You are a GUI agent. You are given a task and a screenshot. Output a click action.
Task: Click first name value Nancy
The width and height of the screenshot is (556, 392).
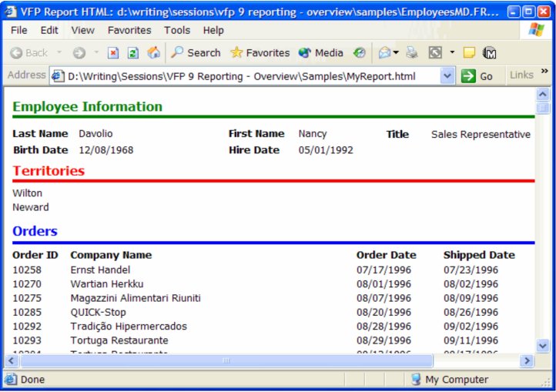coord(313,134)
